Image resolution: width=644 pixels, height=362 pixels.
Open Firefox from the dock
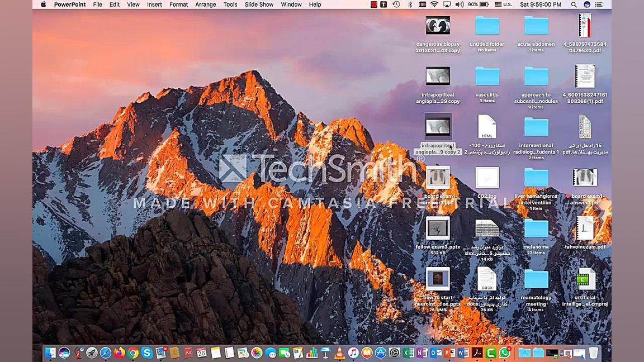click(x=119, y=353)
